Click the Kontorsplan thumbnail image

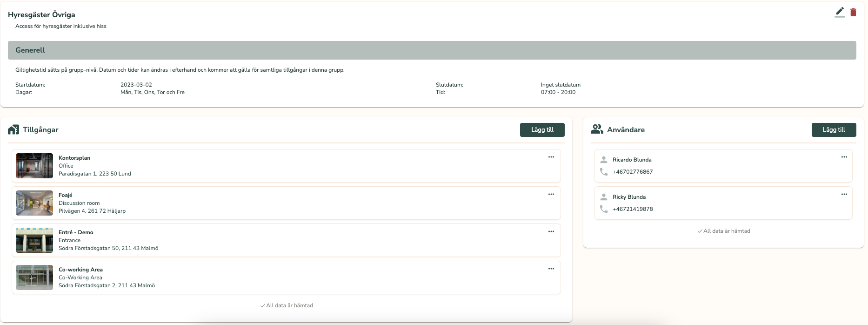pyautogui.click(x=34, y=166)
